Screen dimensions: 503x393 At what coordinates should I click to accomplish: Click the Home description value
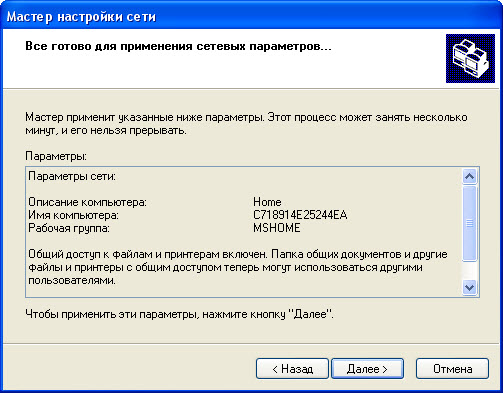(x=267, y=202)
